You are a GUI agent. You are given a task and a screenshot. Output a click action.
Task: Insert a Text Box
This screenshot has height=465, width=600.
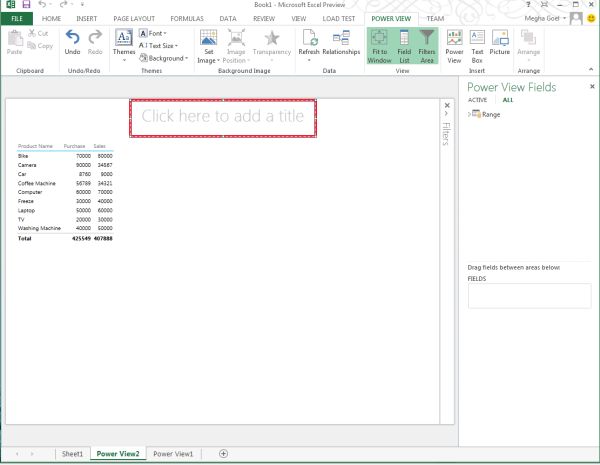pyautogui.click(x=477, y=46)
